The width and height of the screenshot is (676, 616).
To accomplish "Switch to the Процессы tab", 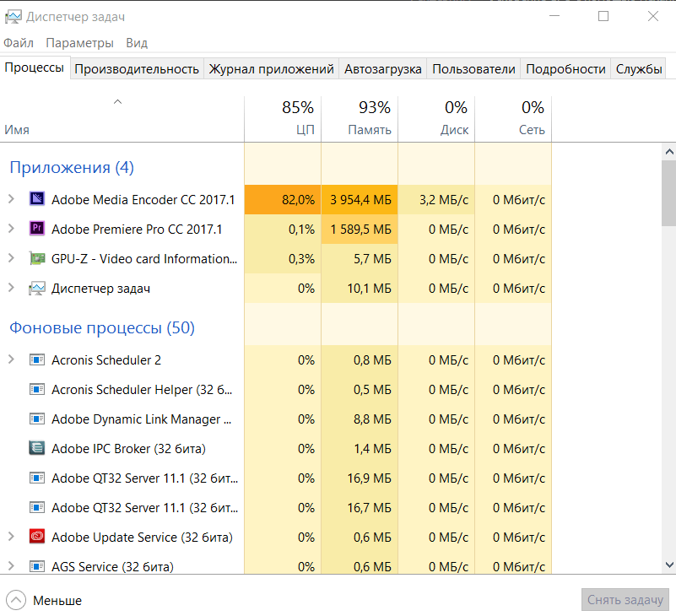I will [35, 68].
